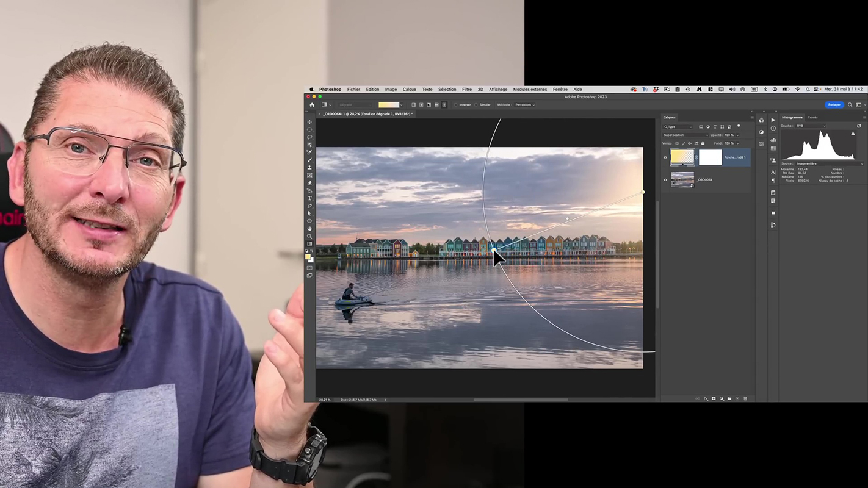This screenshot has width=868, height=488.
Task: Select the Lasso tool
Action: click(x=310, y=137)
